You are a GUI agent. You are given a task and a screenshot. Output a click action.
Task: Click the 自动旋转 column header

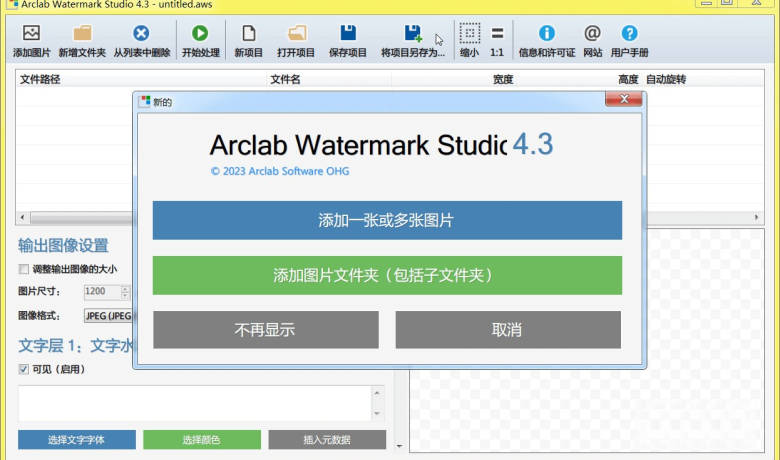703,79
